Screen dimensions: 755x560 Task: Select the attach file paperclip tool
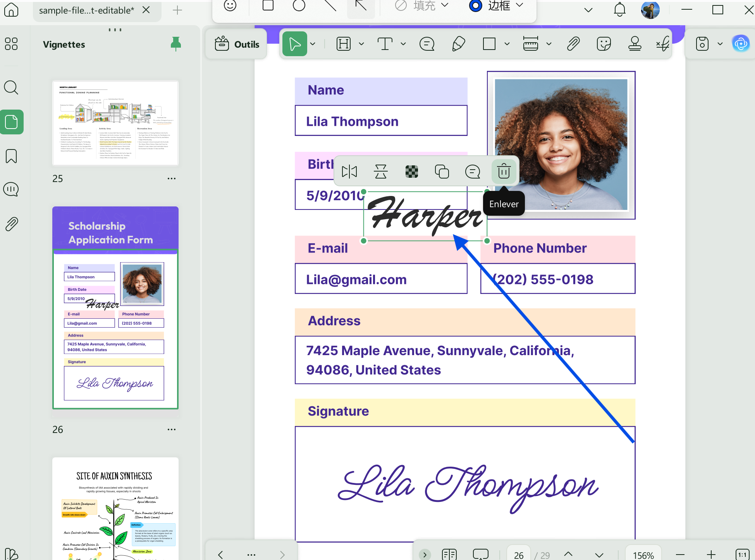coord(573,44)
